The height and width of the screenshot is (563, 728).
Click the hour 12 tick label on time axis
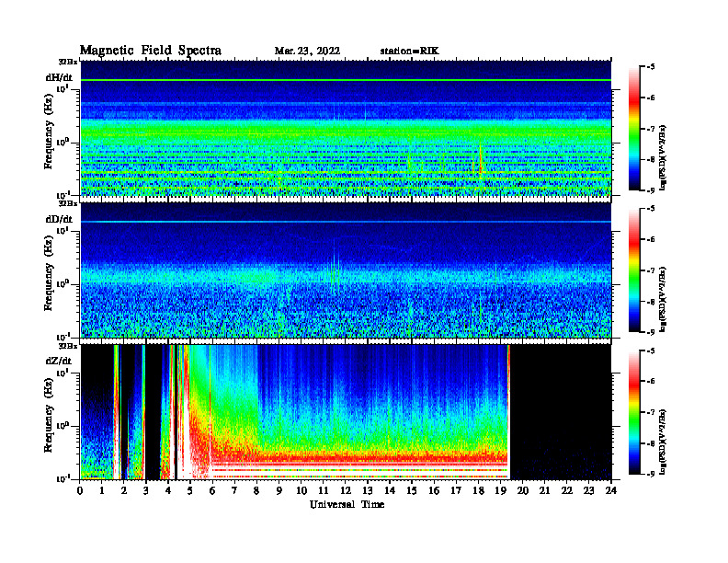click(346, 490)
